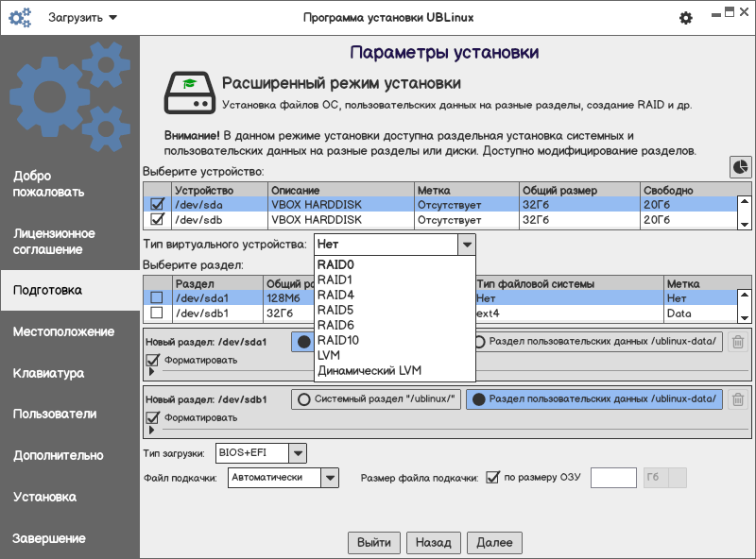Click the pie chart partition editor button
The image size is (756, 559).
click(740, 167)
